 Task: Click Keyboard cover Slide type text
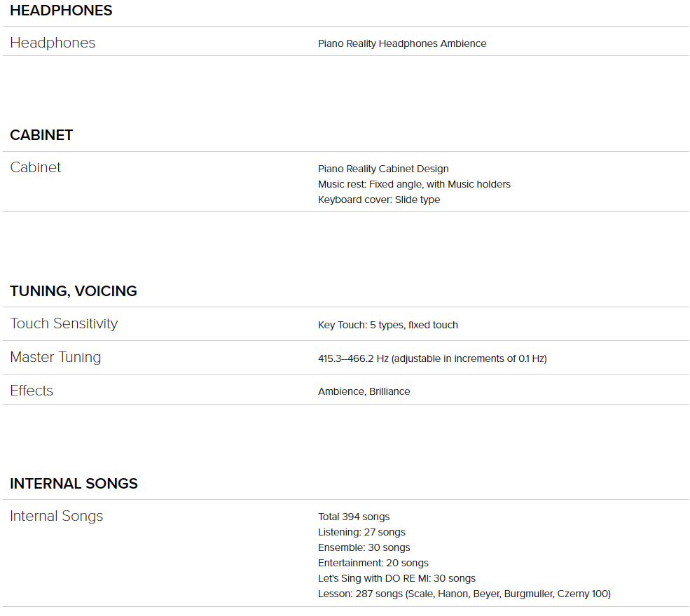point(379,199)
